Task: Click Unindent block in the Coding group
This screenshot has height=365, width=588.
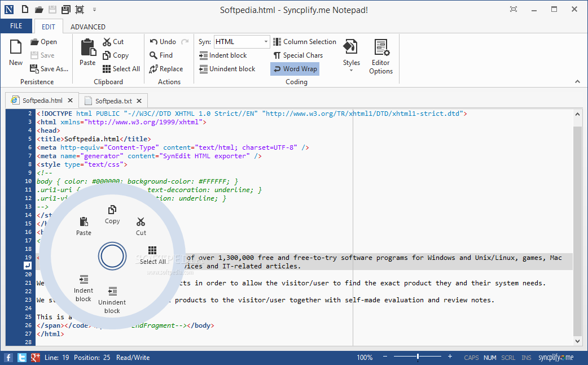Action: tap(227, 69)
